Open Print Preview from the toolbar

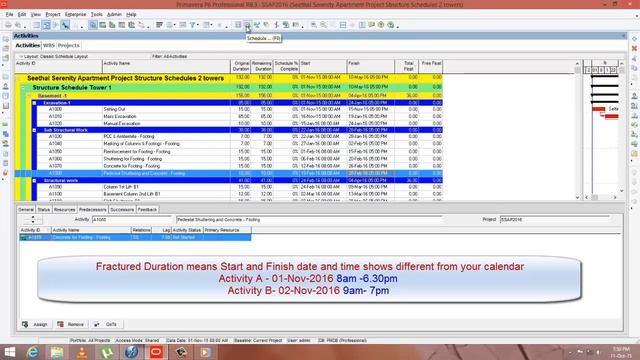[x=18, y=25]
